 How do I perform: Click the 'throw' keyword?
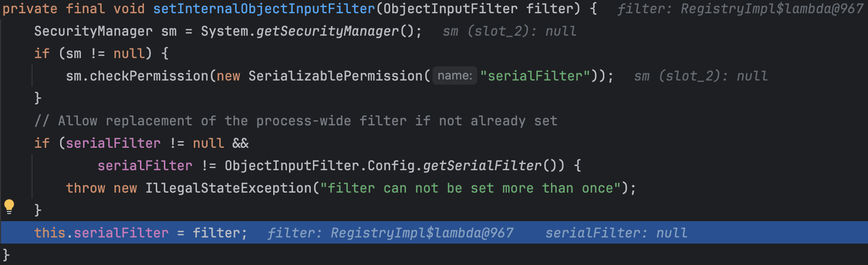(85, 188)
